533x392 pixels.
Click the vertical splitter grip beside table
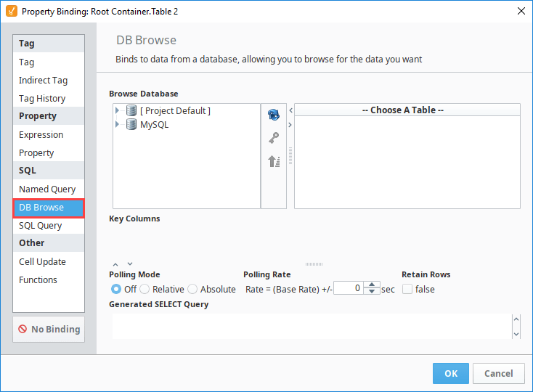point(290,156)
